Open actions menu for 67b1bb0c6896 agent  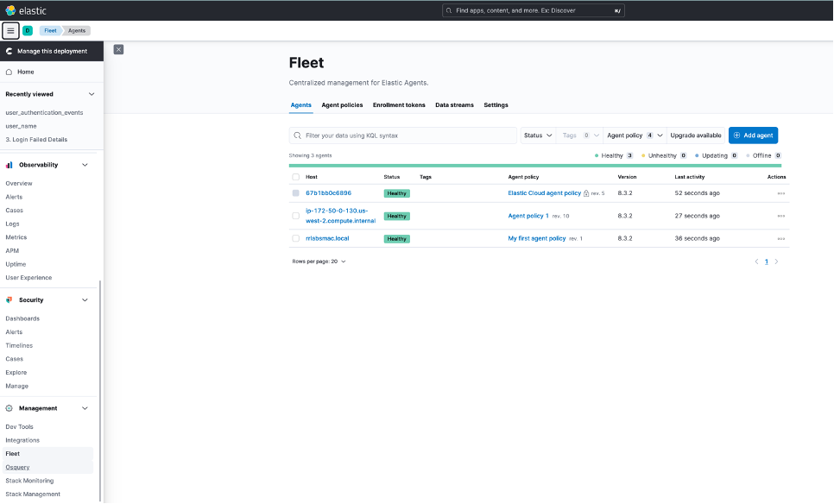[x=780, y=193]
